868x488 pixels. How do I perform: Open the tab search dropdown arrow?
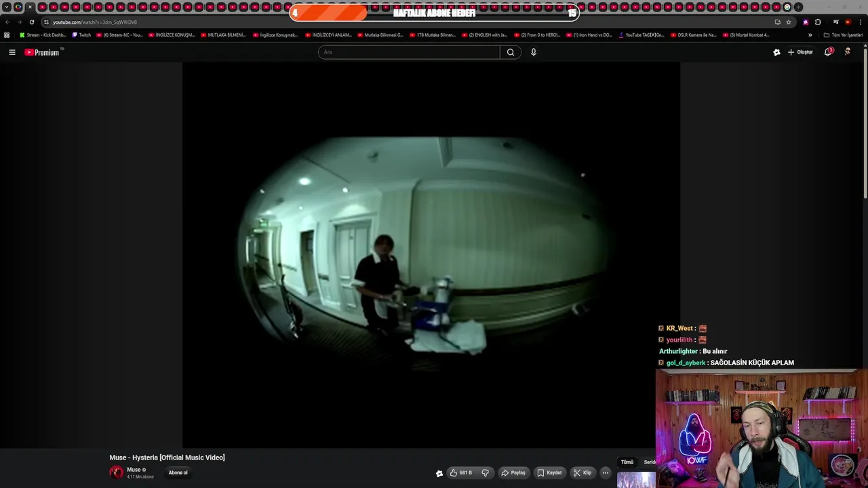click(7, 7)
